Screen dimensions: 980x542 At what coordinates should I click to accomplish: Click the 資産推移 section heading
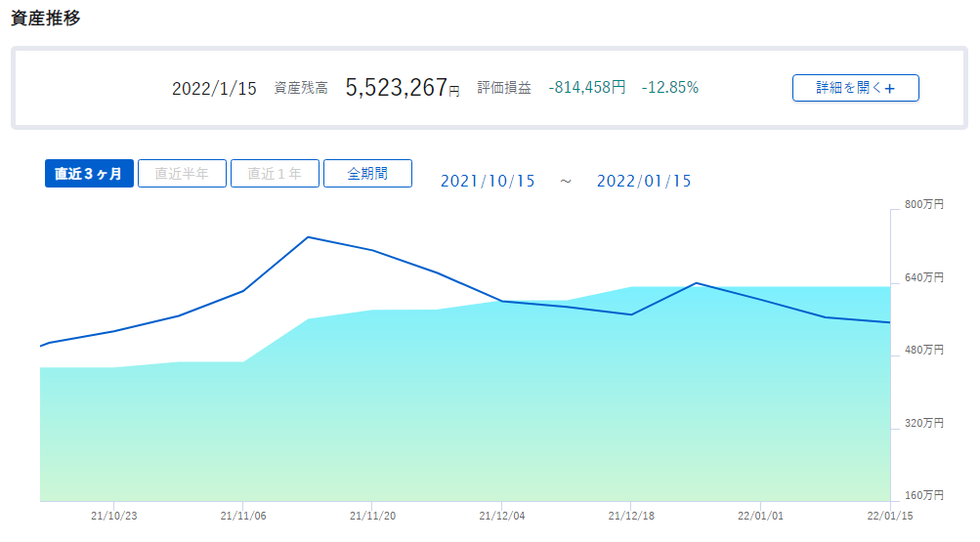[46, 19]
